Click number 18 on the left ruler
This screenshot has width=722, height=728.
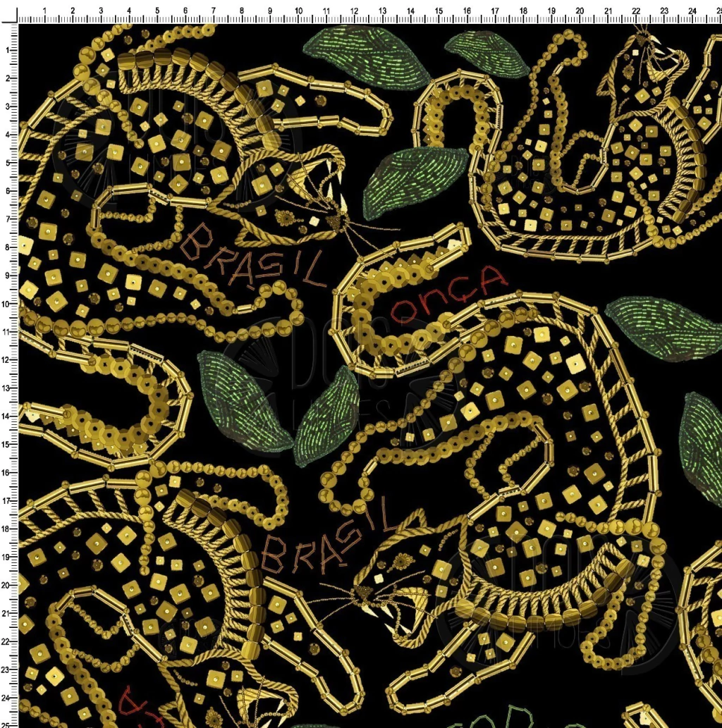(x=7, y=529)
